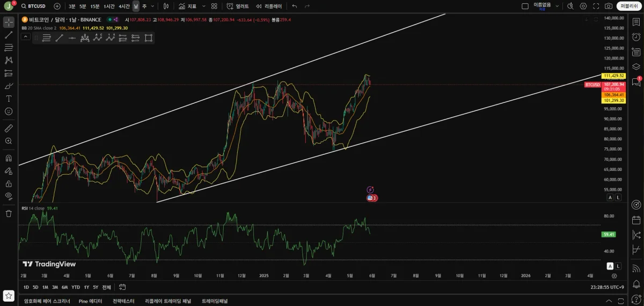Select the brush drawing tool
Image resolution: width=644 pixels, height=306 pixels.
point(9,86)
